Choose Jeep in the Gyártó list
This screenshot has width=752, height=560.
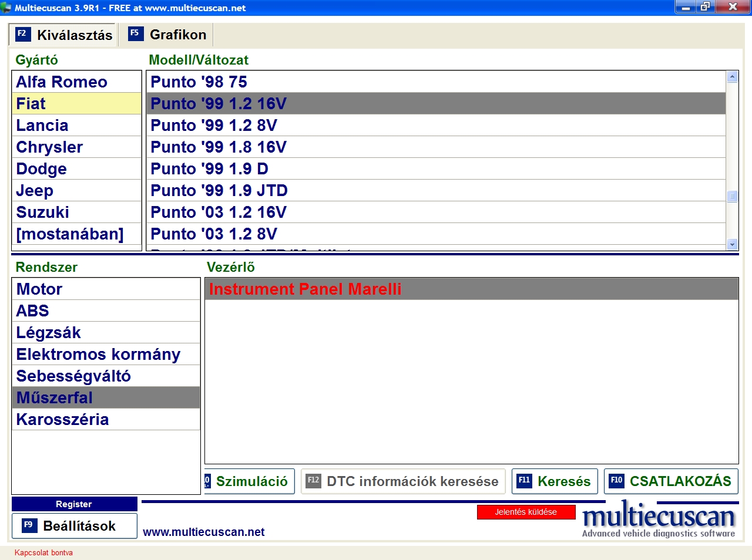[x=76, y=190]
